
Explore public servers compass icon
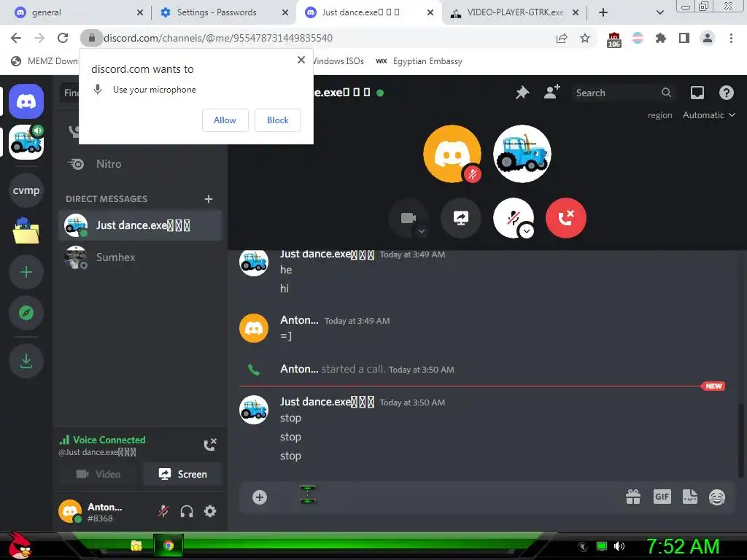(x=26, y=313)
